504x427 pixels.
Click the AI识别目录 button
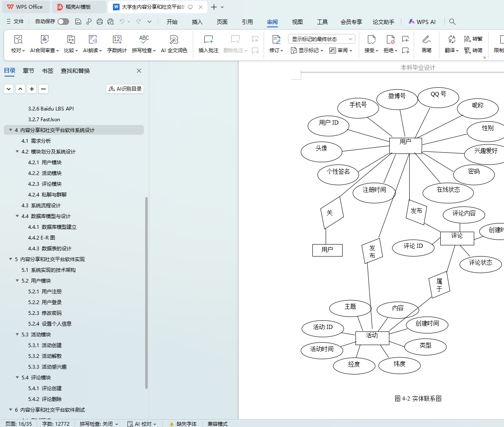[x=125, y=89]
